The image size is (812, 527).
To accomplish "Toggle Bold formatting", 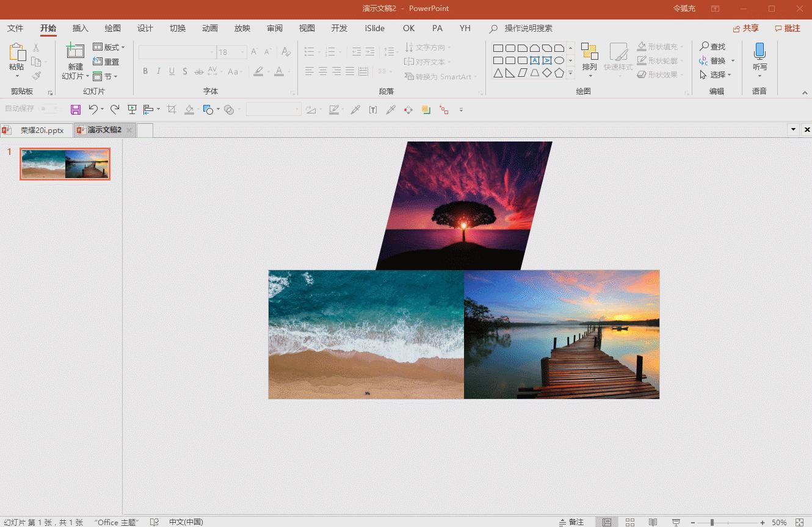I will (x=145, y=71).
